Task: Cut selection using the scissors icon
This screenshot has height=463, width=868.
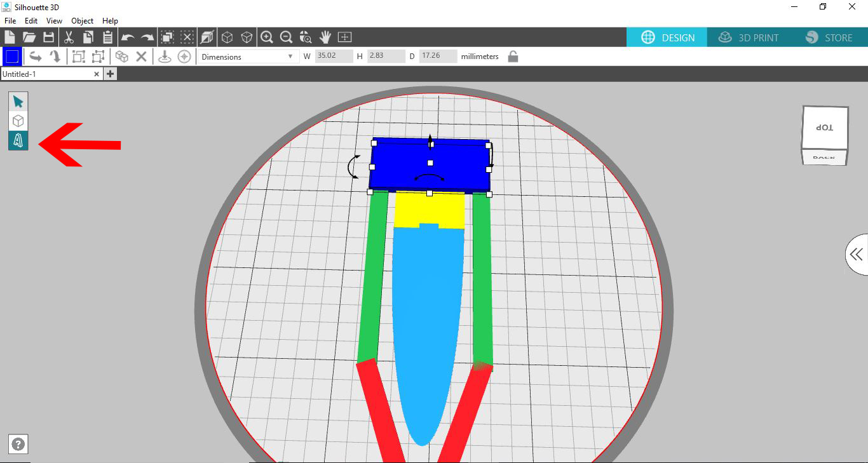Action: point(69,37)
